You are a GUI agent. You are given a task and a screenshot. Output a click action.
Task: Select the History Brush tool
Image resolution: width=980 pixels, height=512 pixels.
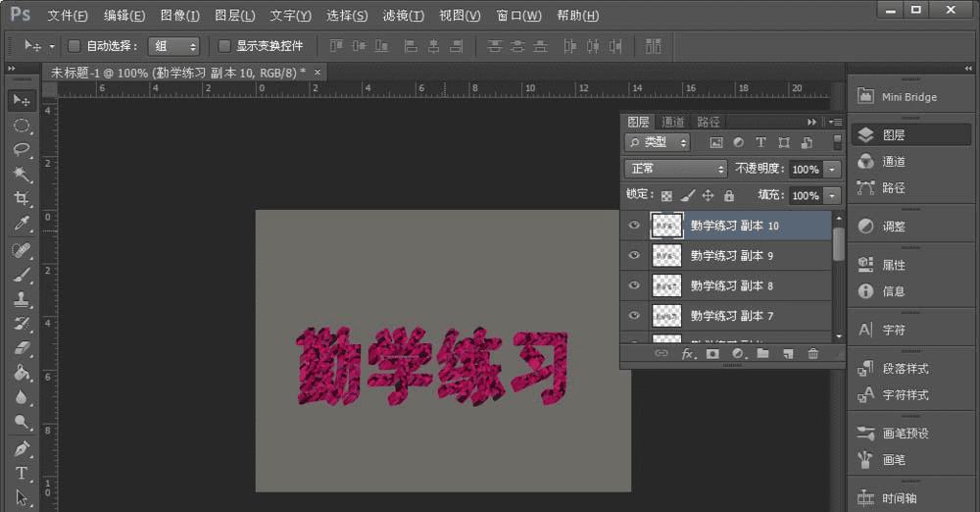pos(22,324)
